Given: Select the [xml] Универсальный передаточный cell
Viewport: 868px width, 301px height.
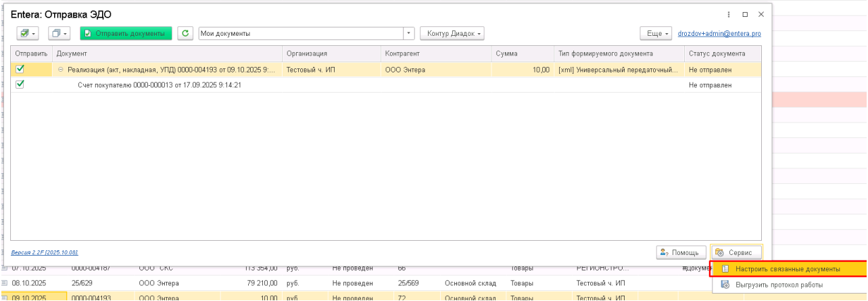Looking at the screenshot, I should [x=619, y=70].
